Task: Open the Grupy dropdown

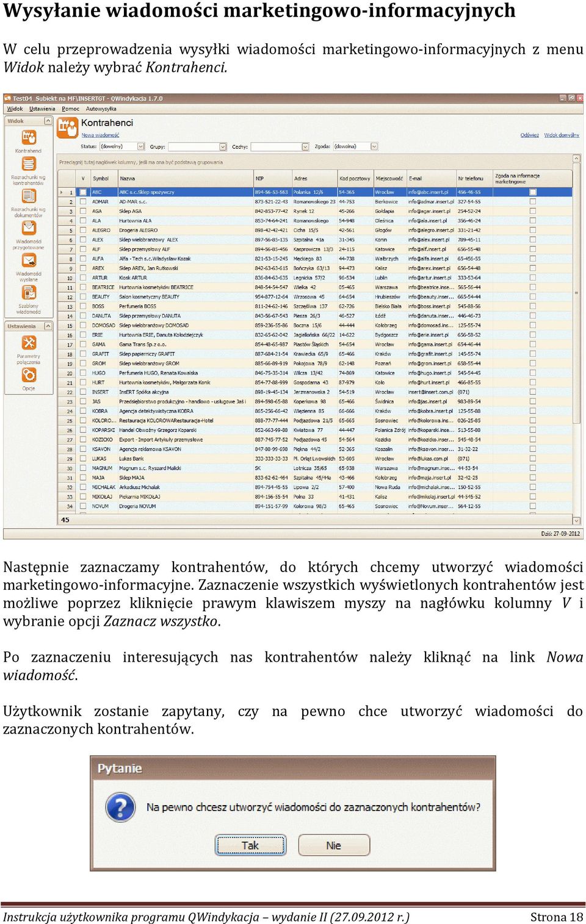Action: click(223, 146)
